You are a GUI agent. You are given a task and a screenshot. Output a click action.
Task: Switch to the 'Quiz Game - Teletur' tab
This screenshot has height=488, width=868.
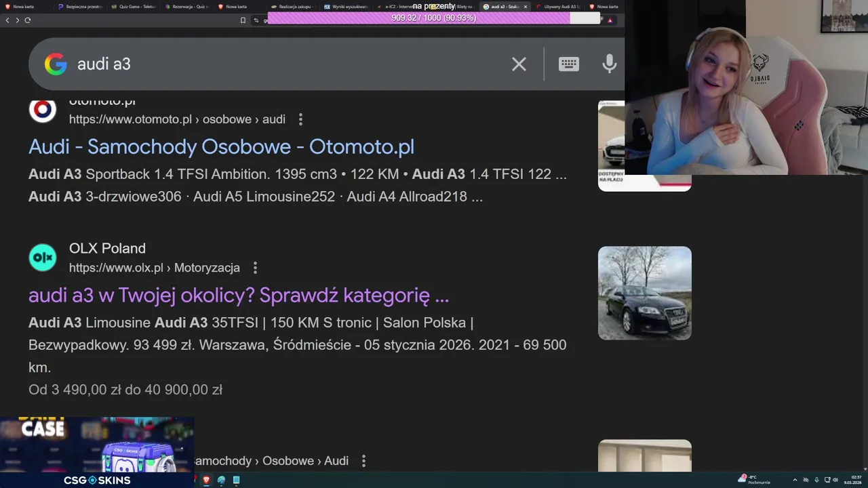click(133, 7)
